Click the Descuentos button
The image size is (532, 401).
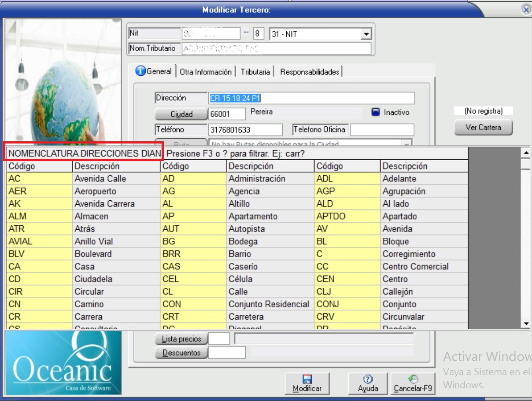181,353
